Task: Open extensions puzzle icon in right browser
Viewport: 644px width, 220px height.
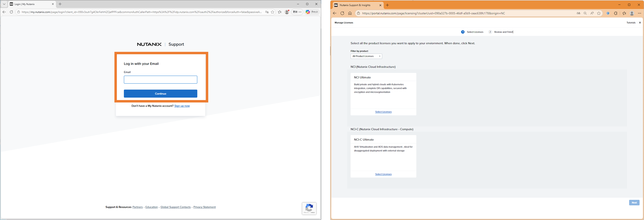Action: point(616,13)
